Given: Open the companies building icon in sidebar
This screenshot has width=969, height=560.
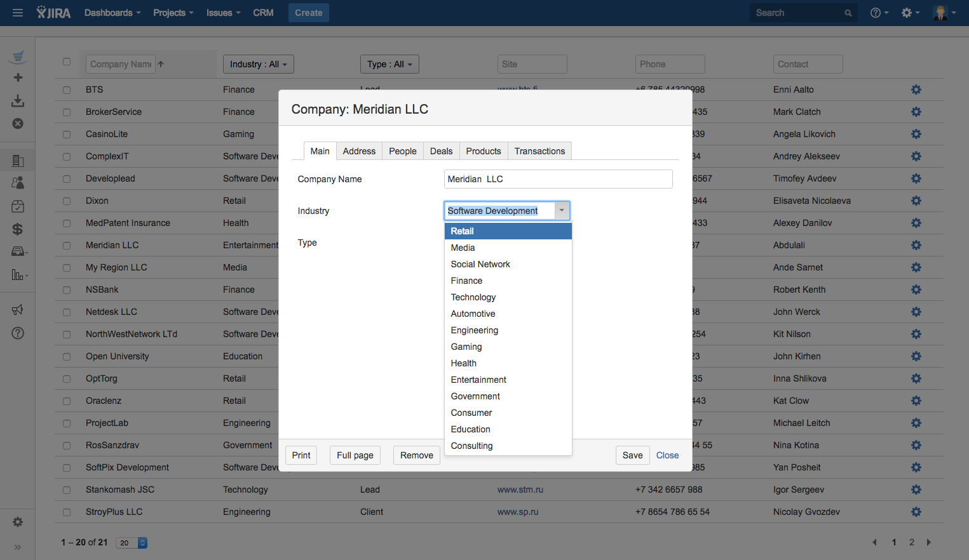Looking at the screenshot, I should (x=18, y=161).
